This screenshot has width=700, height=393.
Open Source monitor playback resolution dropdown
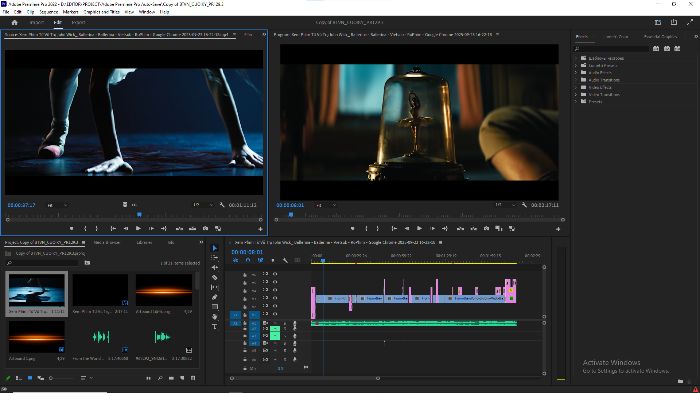click(203, 205)
